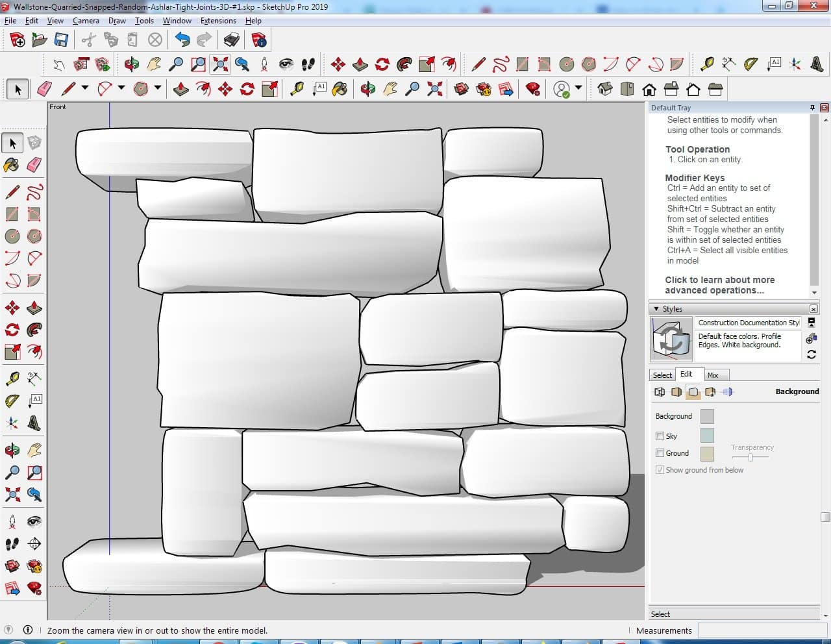Toggle Show ground from below checkbox
The height and width of the screenshot is (644, 831).
click(x=660, y=470)
